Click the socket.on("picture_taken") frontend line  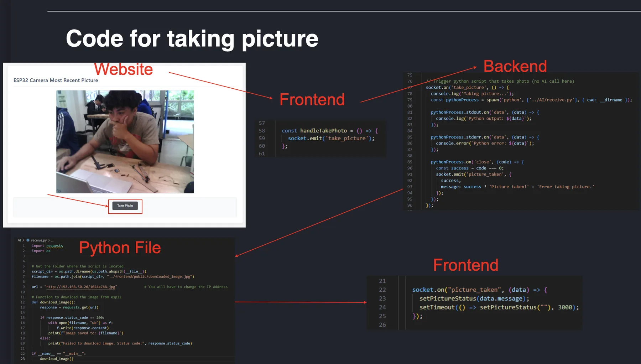pyautogui.click(x=480, y=290)
